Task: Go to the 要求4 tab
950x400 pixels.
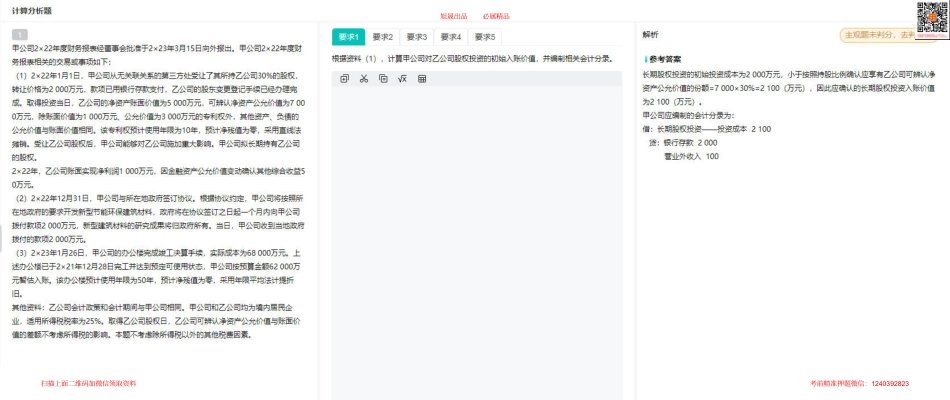Action: (x=450, y=37)
